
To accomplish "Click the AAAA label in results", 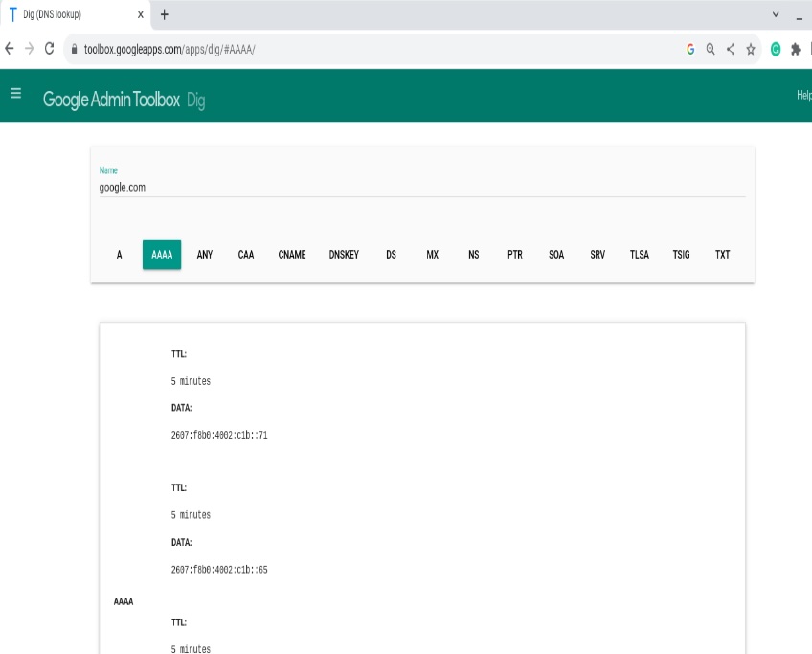I will pos(124,601).
